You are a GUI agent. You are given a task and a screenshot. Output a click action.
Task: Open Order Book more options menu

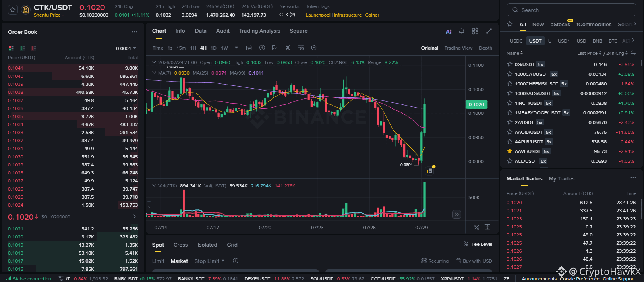click(135, 32)
